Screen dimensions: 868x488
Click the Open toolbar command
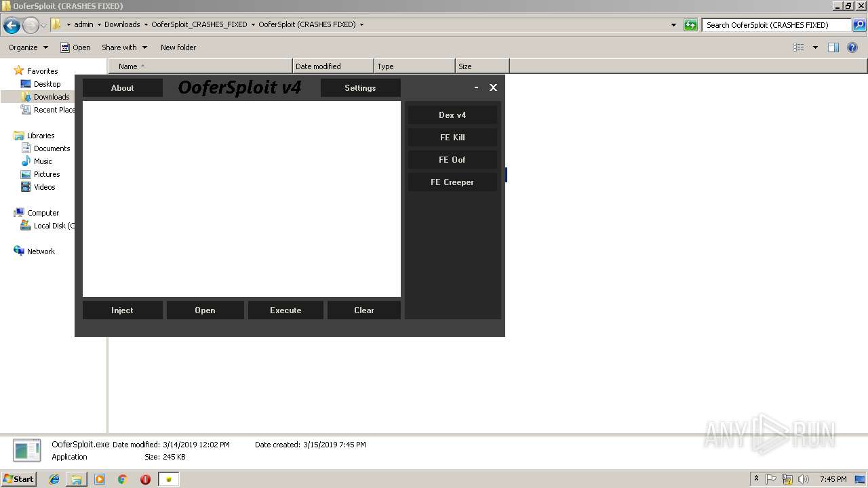[x=75, y=47]
